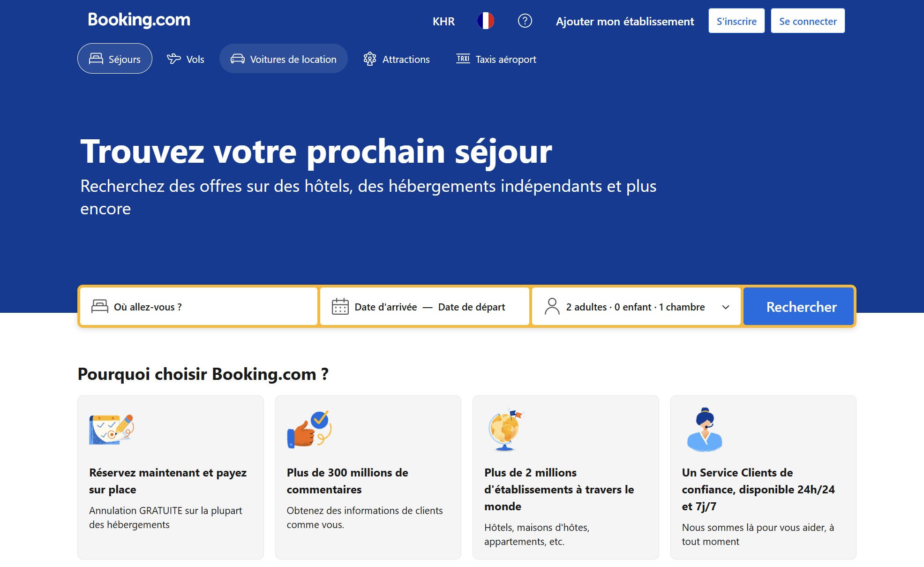The image size is (924, 567).
Task: Click the TAXI icon
Action: pyautogui.click(x=463, y=59)
